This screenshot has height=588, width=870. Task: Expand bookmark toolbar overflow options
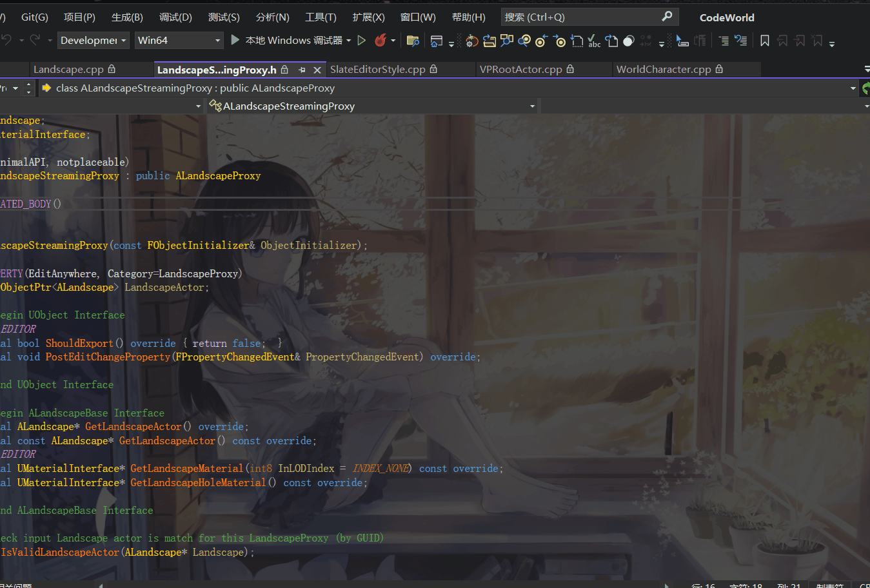[832, 44]
